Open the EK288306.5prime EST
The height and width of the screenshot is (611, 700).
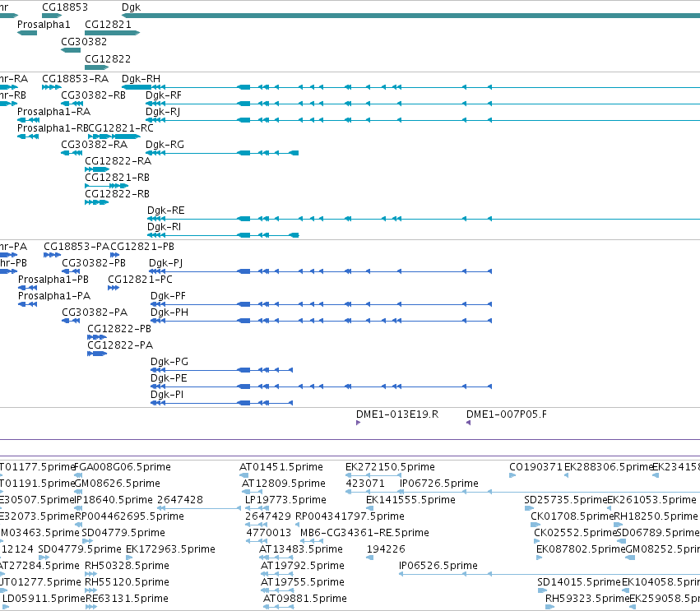point(608,467)
